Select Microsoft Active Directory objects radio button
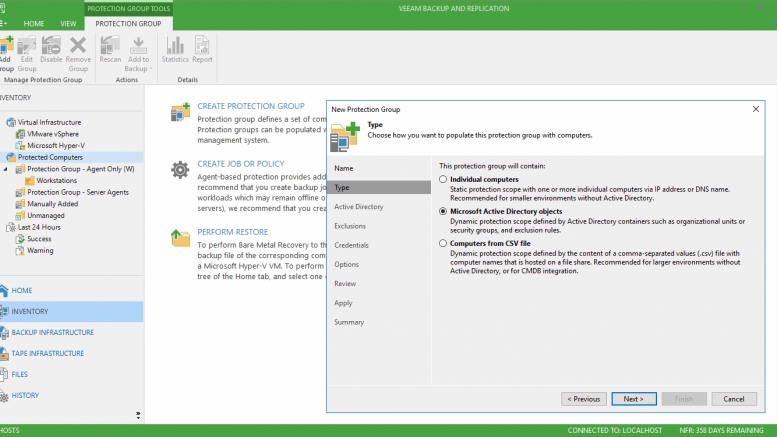Image resolution: width=777 pixels, height=437 pixels. click(x=443, y=211)
